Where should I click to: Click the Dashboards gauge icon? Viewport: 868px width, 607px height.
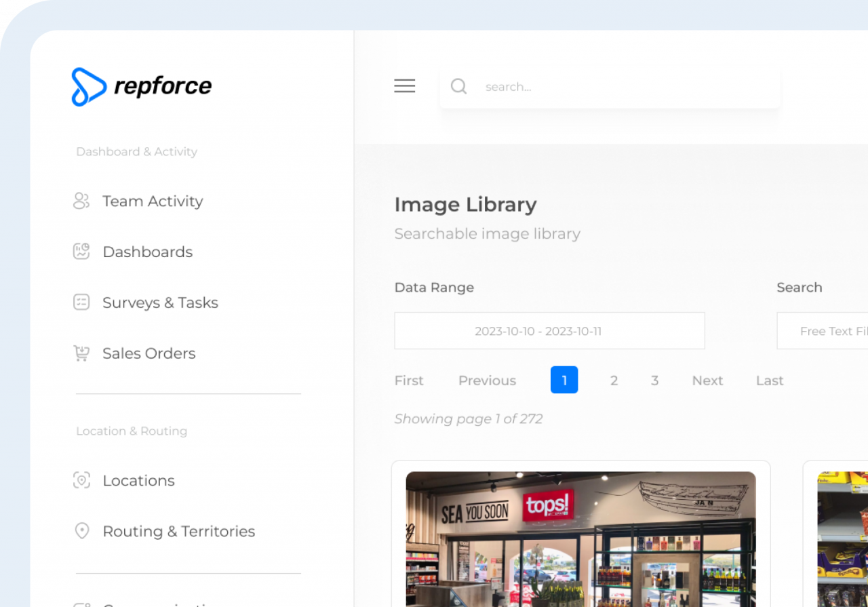click(81, 251)
